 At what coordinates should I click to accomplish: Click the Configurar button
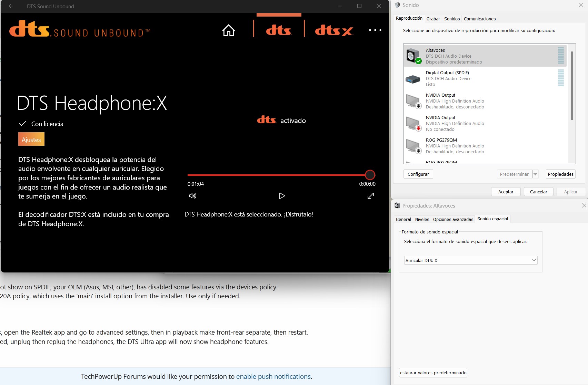(418, 174)
